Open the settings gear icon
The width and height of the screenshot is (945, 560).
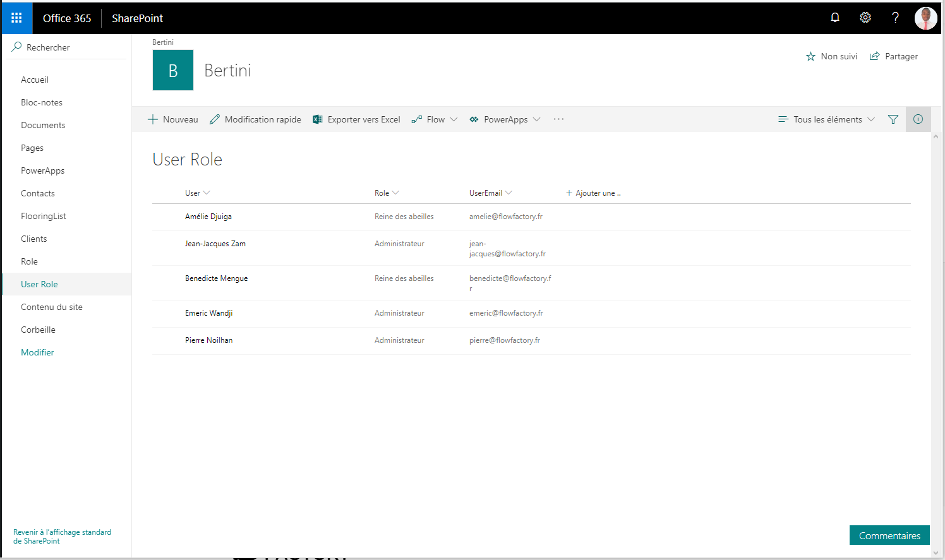(x=865, y=18)
